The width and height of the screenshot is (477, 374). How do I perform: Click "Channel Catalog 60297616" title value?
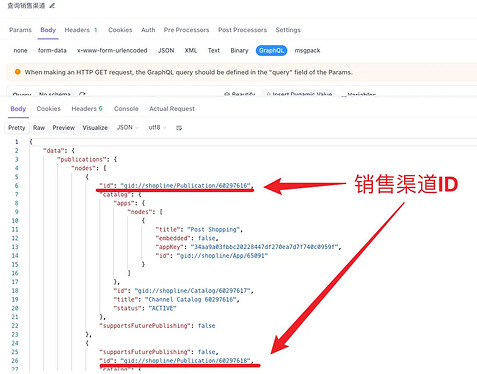coord(192,299)
